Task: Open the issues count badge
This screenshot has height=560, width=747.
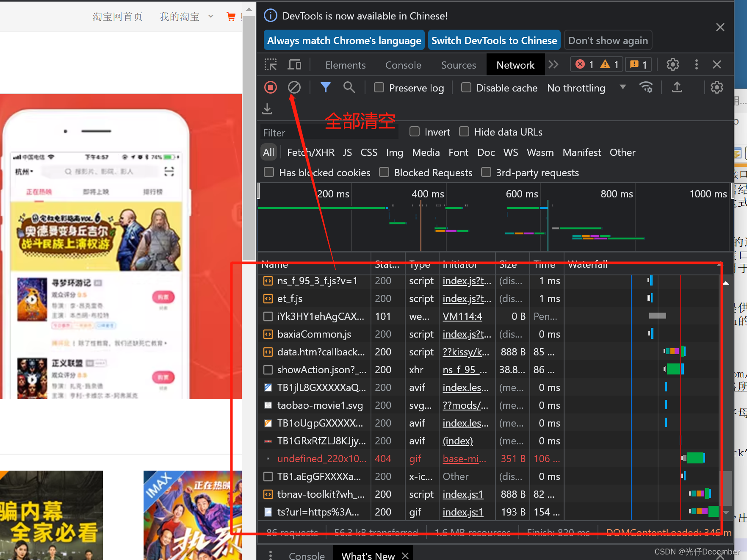Action: tap(638, 64)
